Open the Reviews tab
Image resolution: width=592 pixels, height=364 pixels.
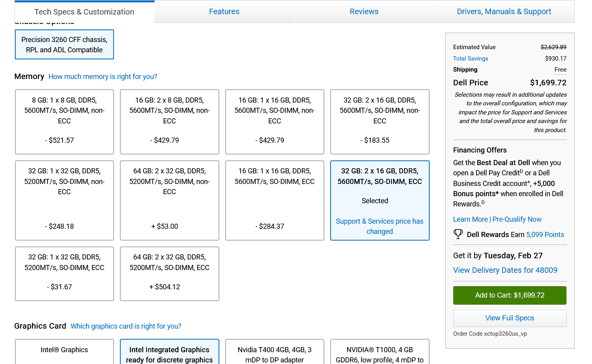(364, 11)
